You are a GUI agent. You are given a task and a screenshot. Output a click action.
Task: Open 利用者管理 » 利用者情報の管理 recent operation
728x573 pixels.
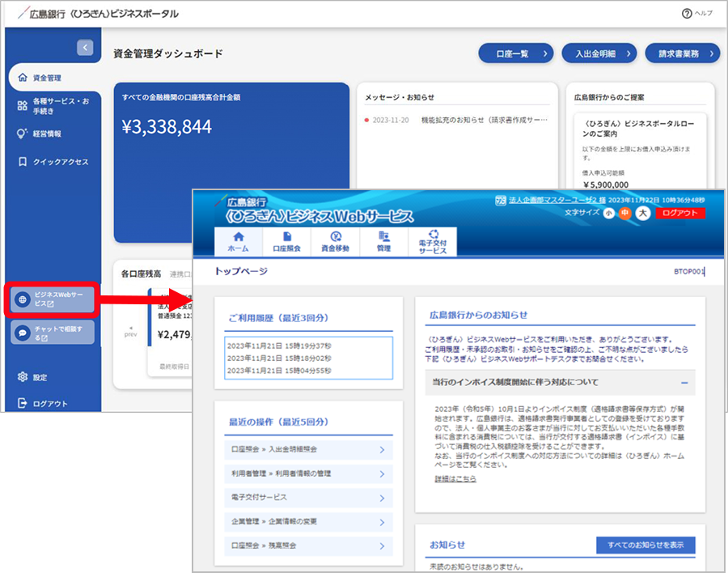click(x=308, y=473)
